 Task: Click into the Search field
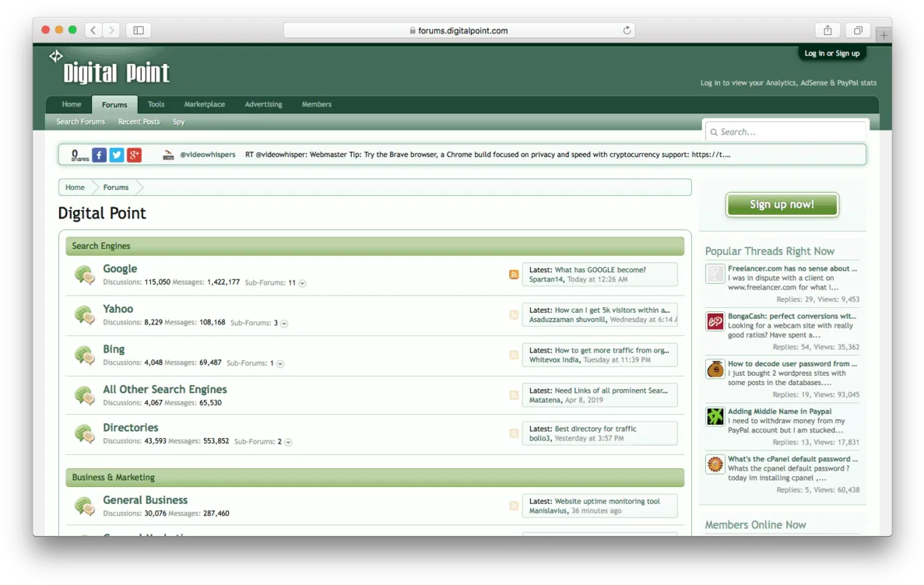(785, 132)
